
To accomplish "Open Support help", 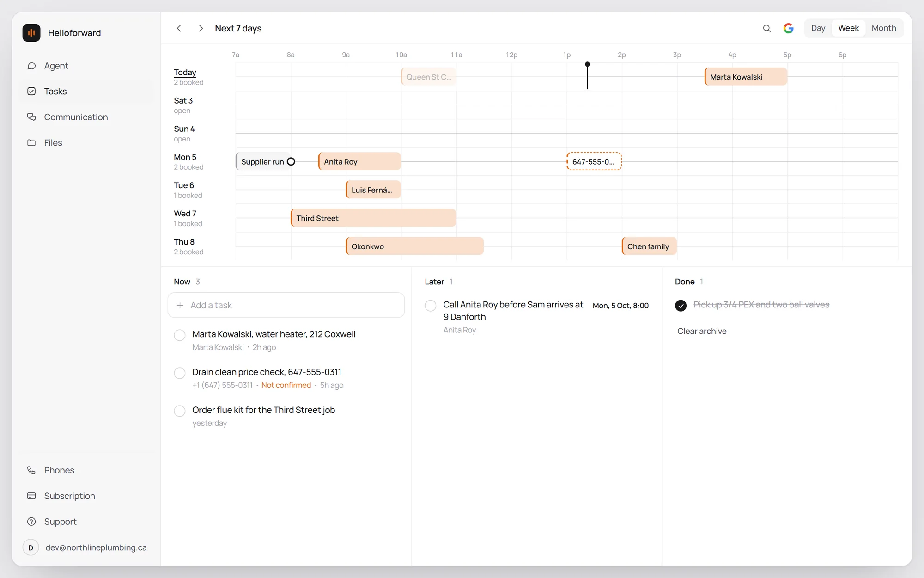I will point(87,522).
